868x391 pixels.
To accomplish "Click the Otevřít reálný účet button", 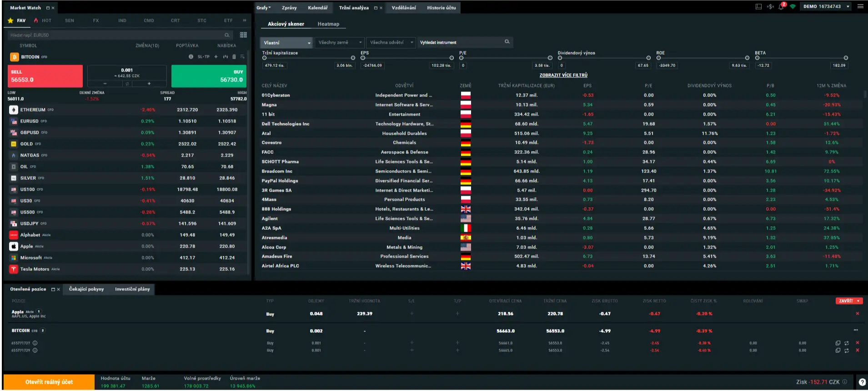I will click(49, 382).
